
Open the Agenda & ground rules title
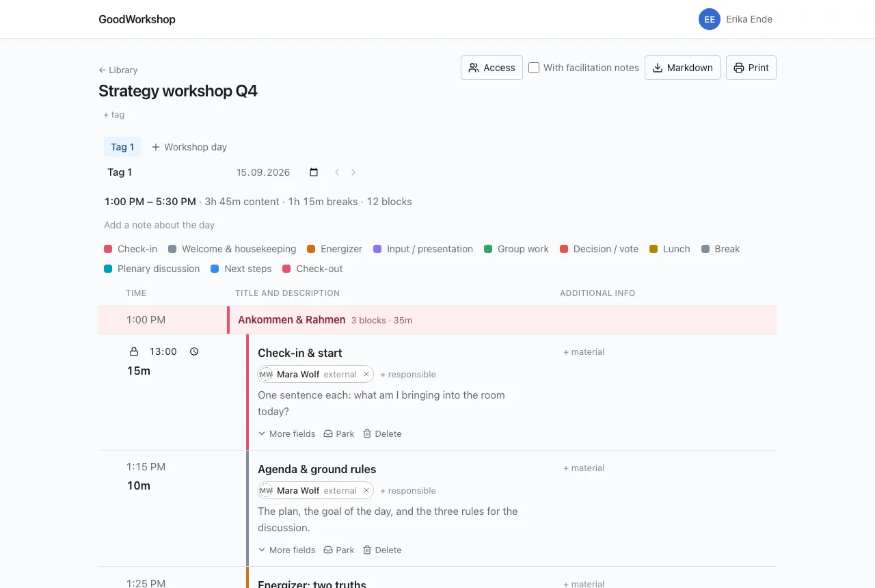[317, 469]
